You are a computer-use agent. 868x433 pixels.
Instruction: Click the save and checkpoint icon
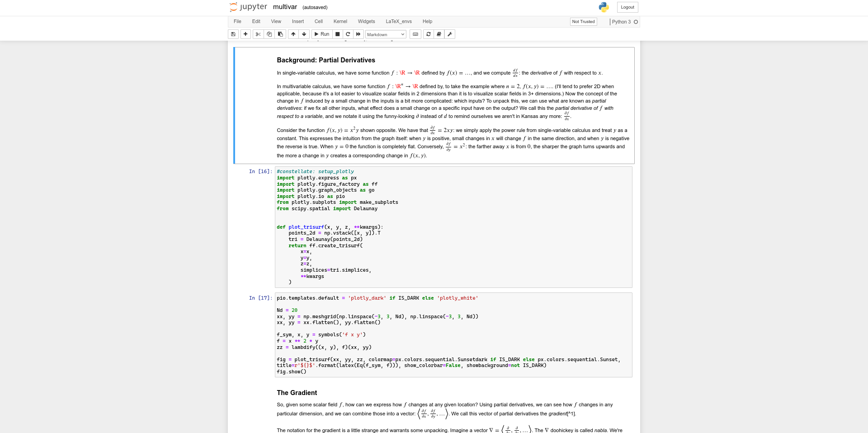pyautogui.click(x=233, y=34)
